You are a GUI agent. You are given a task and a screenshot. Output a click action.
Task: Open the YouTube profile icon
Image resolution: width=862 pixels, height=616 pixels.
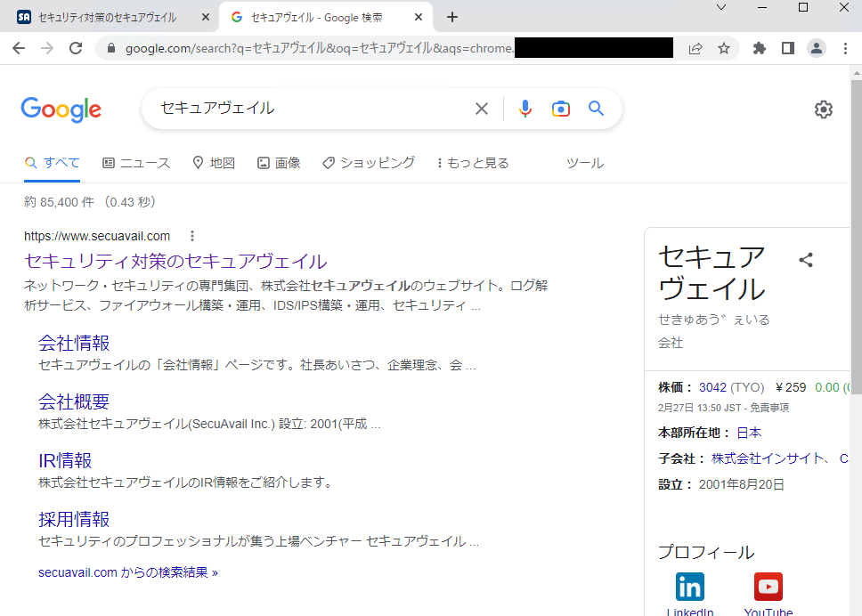[768, 587]
